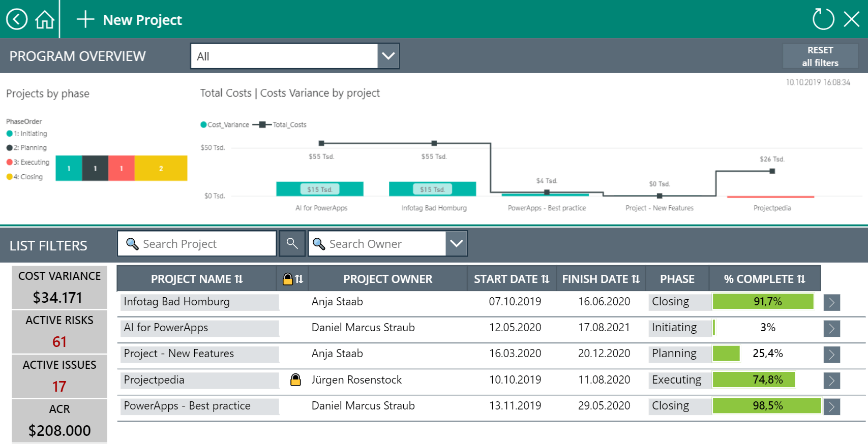
Task: Click RESET all filters button
Action: pyautogui.click(x=820, y=56)
